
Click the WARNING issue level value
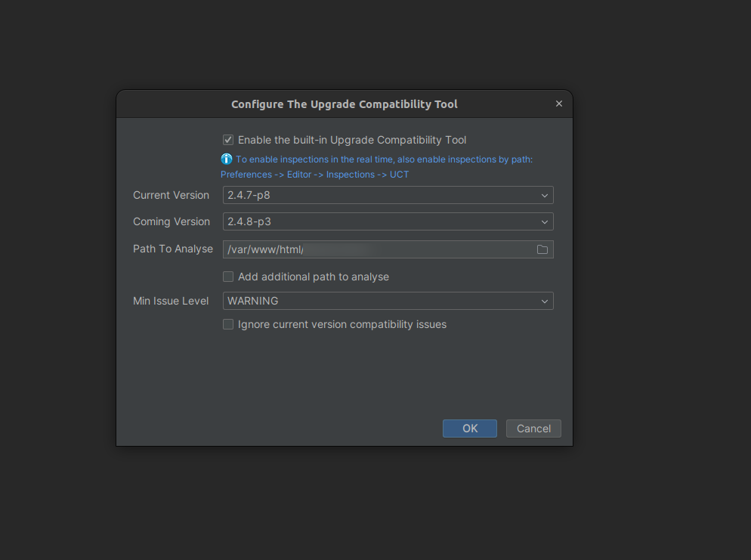253,301
